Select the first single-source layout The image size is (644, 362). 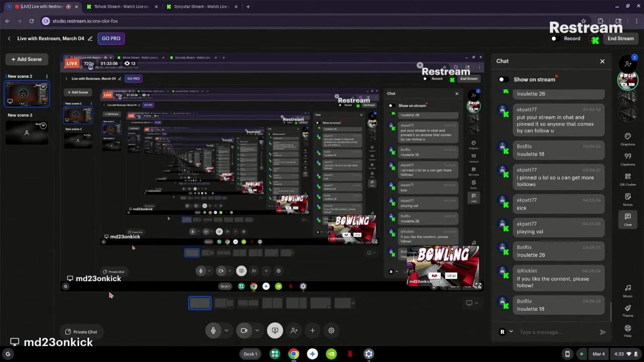pos(200,303)
